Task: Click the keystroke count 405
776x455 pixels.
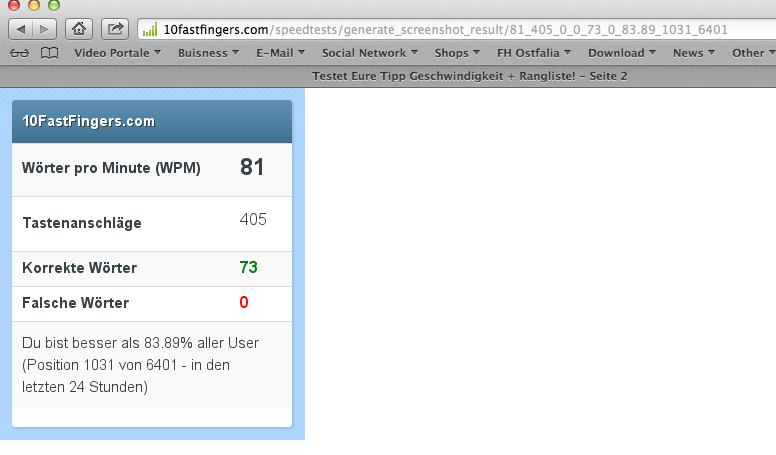Action: click(253, 219)
